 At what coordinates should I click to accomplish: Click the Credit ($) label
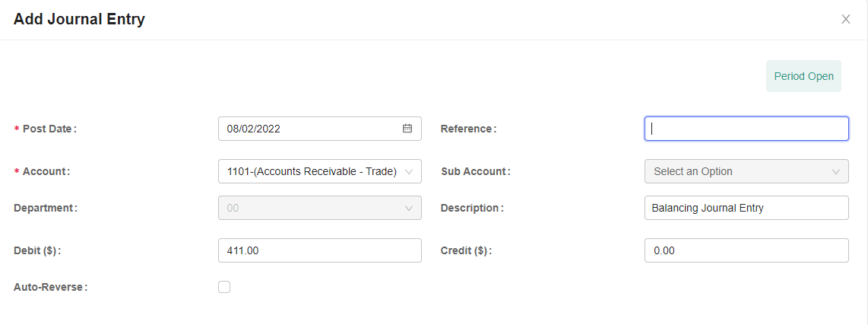pyautogui.click(x=466, y=250)
